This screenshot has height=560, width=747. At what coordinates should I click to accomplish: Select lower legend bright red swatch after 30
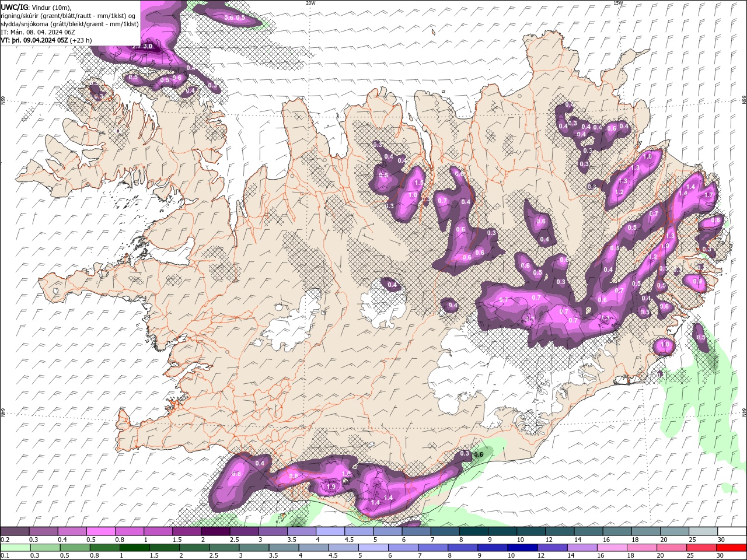(x=731, y=548)
